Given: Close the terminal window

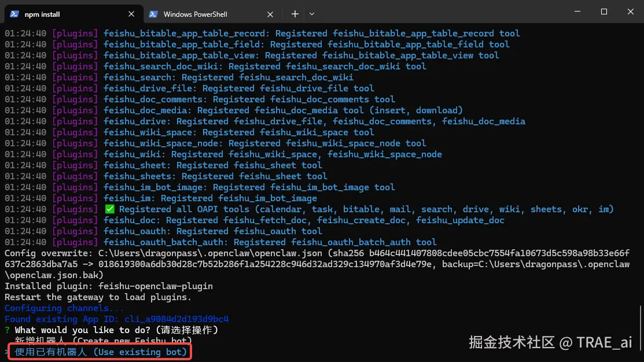Looking at the screenshot, I should coord(631,12).
